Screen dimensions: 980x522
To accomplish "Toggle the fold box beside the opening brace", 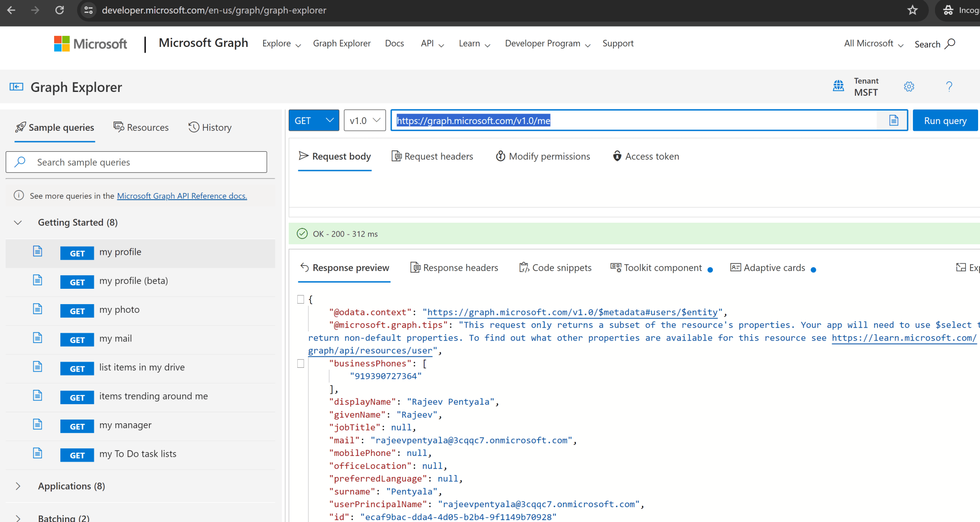I will point(301,299).
